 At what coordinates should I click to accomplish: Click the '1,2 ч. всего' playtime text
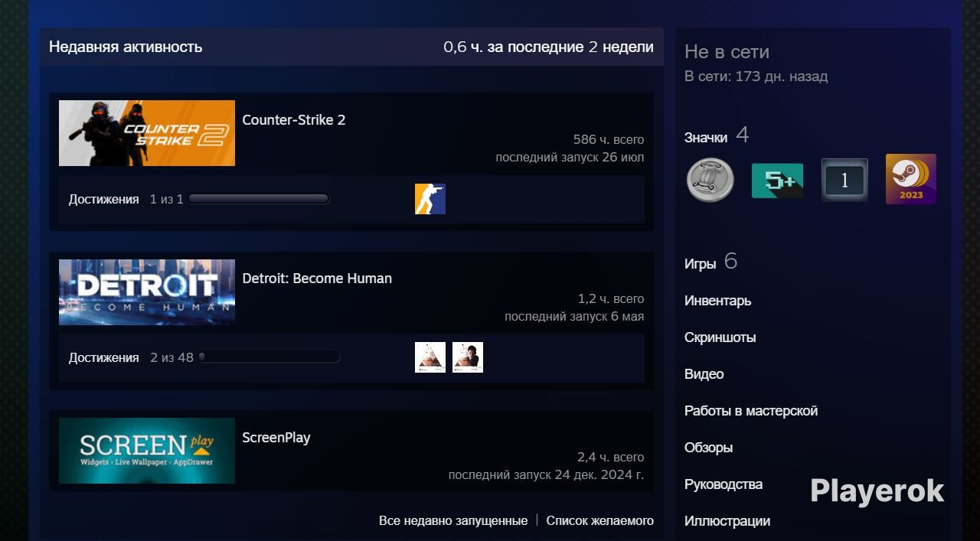[x=611, y=298]
